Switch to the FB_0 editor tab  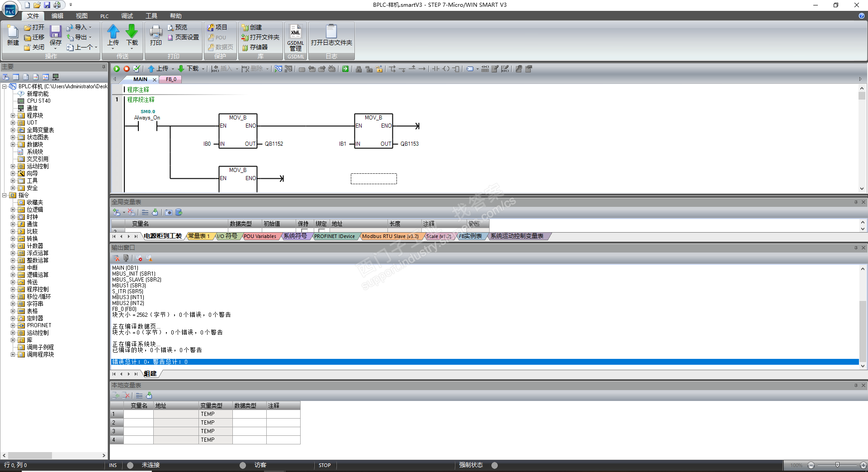coord(171,79)
